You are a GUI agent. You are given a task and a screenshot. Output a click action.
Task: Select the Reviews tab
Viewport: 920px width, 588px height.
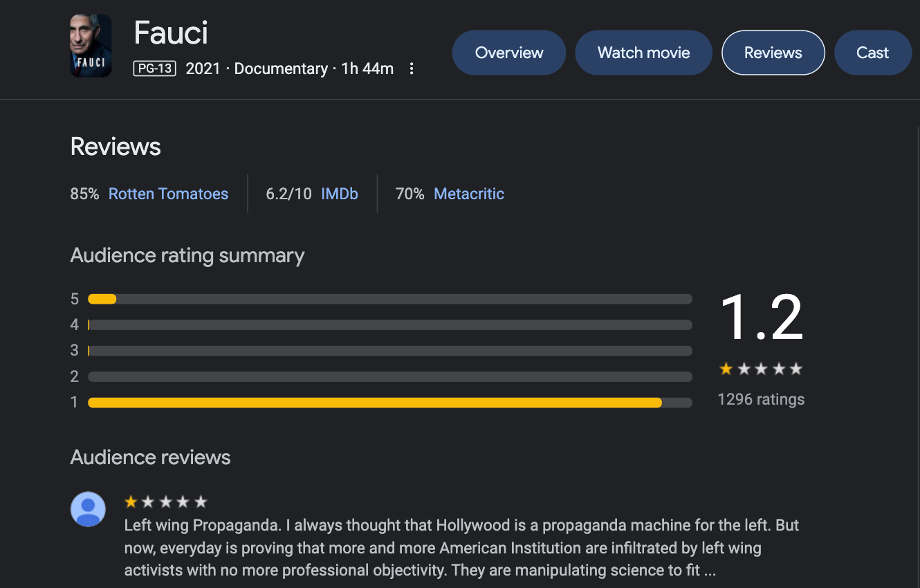coord(773,53)
